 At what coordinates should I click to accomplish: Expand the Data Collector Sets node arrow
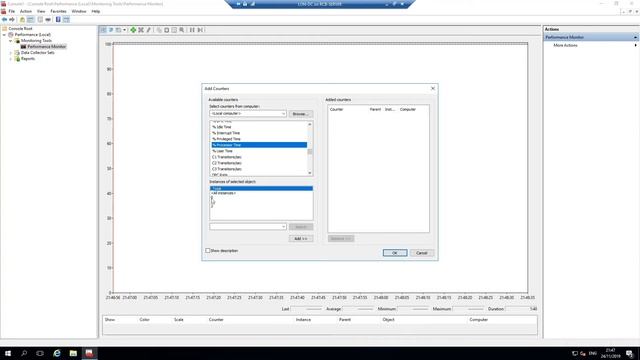(x=11, y=53)
